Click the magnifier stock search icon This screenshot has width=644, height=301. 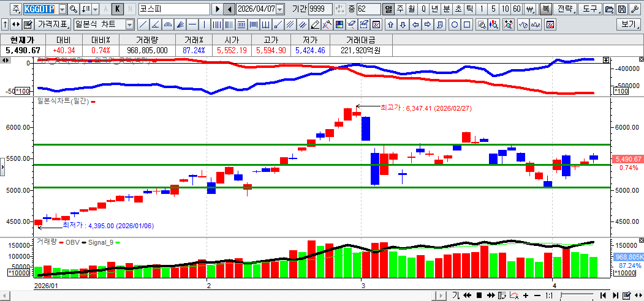(74, 9)
